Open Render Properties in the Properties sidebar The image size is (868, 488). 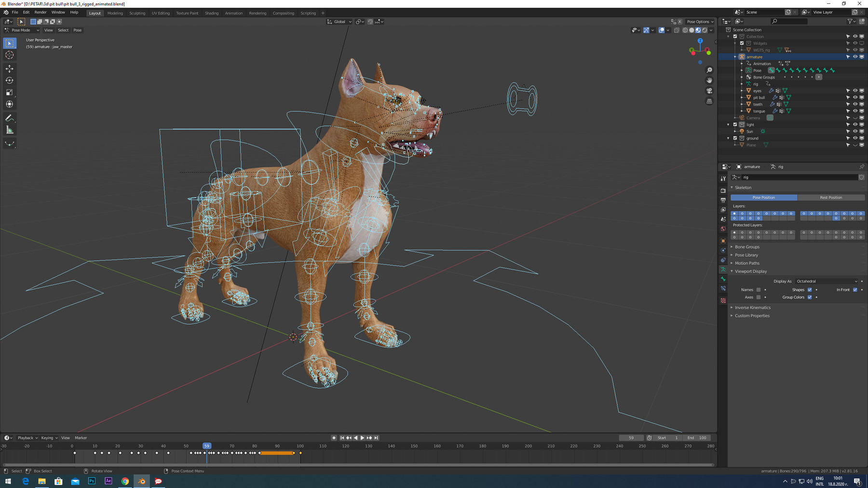coord(723,190)
